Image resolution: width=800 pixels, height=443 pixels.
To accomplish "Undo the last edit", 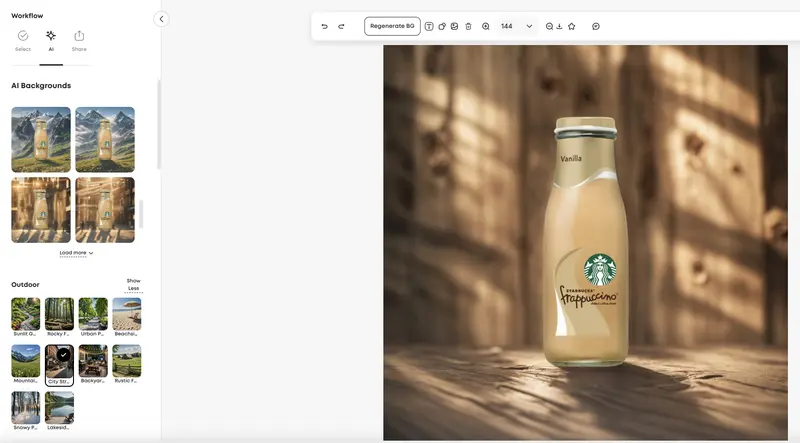I will 324,26.
